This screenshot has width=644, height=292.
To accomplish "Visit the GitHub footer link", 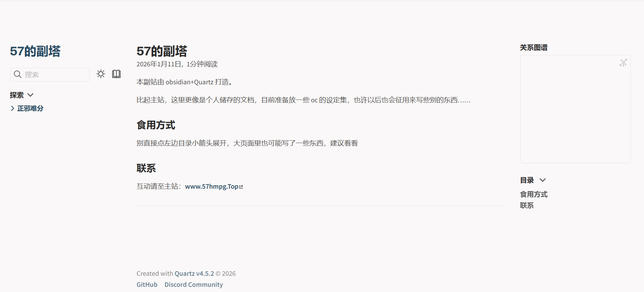I will pyautogui.click(x=147, y=284).
